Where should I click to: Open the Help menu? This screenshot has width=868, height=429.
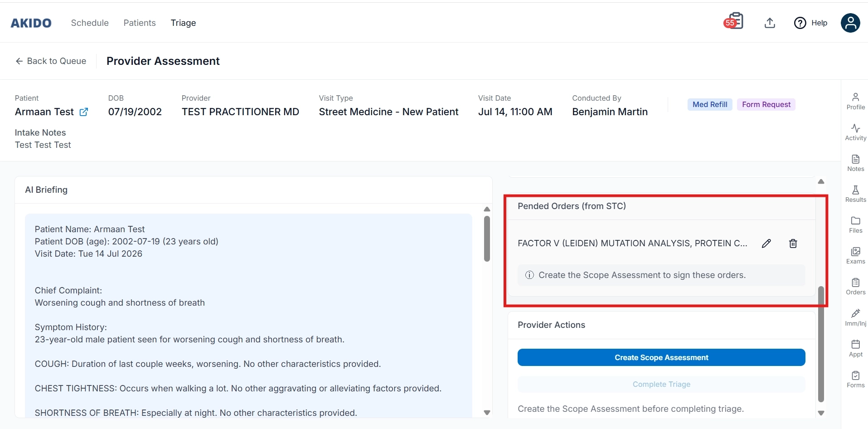pyautogui.click(x=810, y=23)
